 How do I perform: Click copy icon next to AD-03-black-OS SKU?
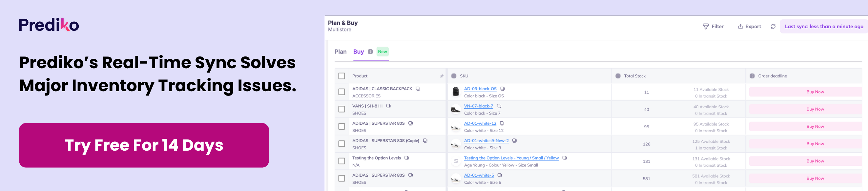tap(503, 89)
